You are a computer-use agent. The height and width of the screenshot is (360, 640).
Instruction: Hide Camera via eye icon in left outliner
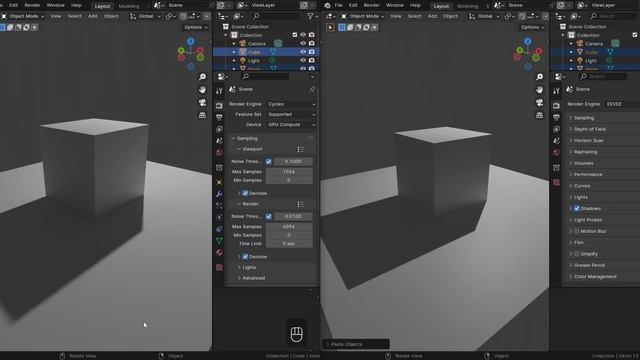(303, 43)
